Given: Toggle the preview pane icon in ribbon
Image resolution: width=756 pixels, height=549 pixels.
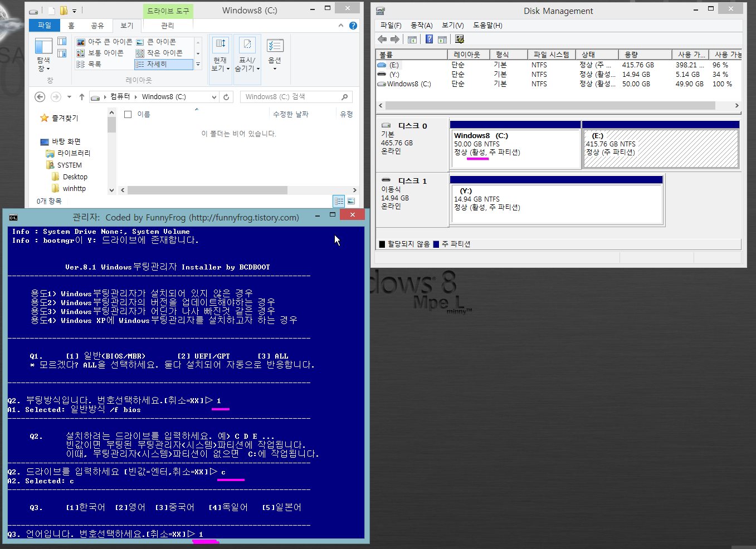Looking at the screenshot, I should 62,42.
